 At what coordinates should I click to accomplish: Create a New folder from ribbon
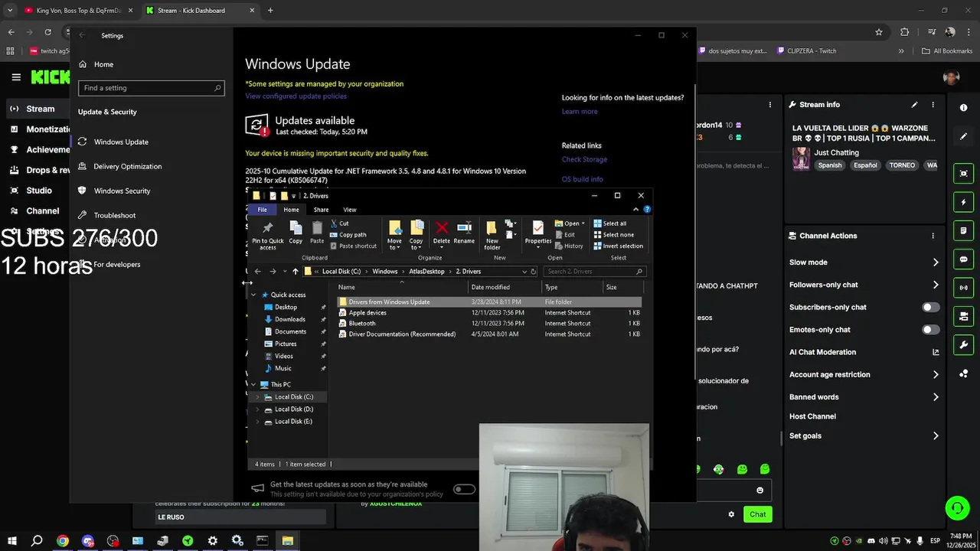[492, 235]
